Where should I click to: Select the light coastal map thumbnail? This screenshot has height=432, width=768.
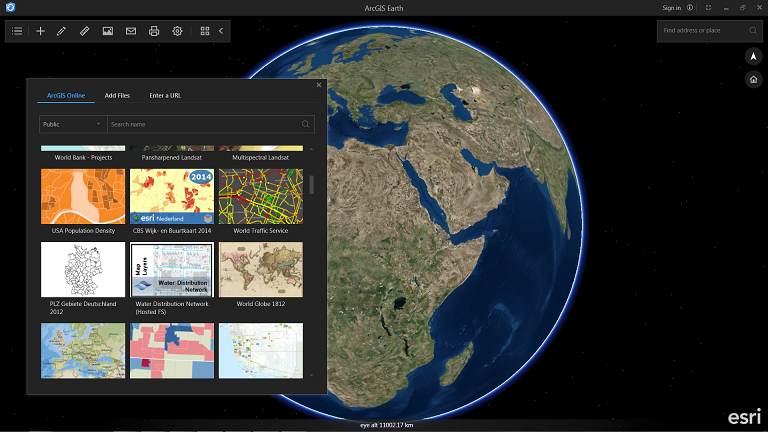pos(261,350)
